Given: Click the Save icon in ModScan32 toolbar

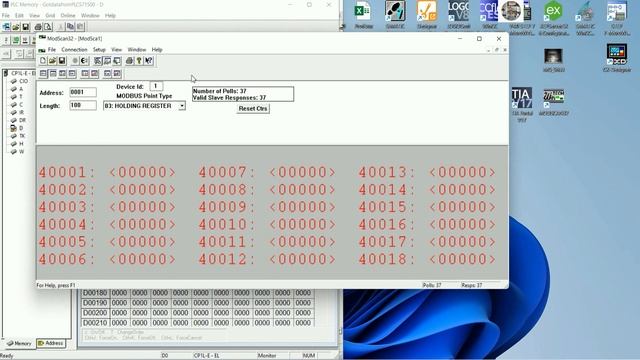Looking at the screenshot, I should 62,61.
